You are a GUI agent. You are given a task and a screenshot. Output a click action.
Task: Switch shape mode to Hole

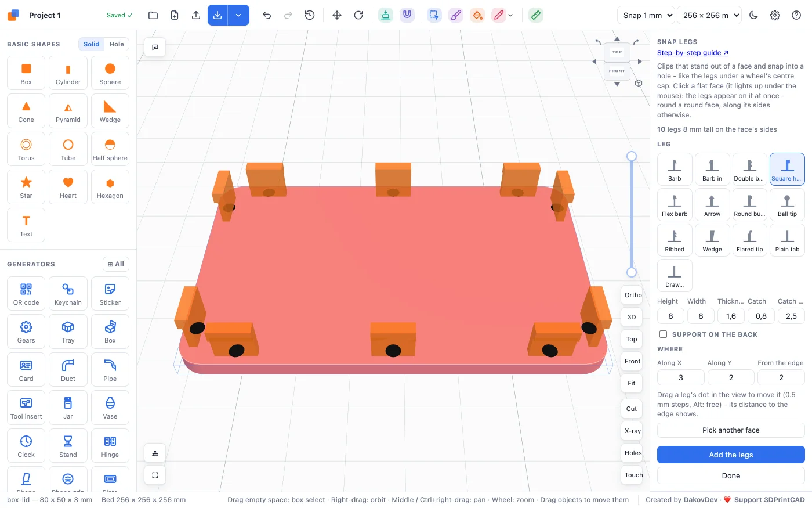tap(117, 44)
